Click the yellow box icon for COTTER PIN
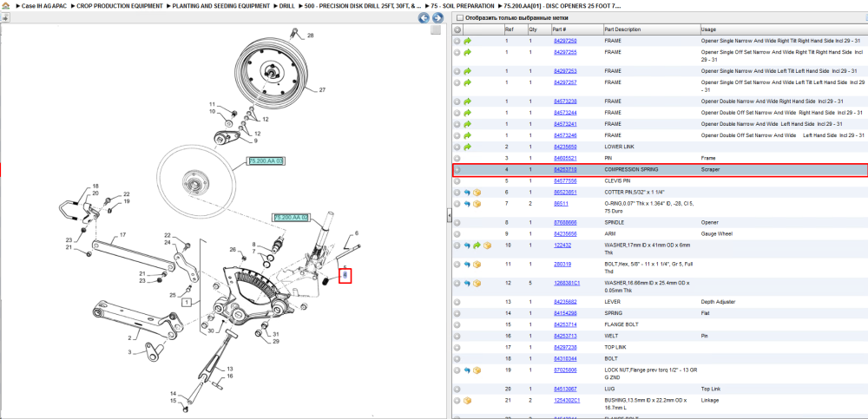This screenshot has width=868, height=419. coord(477,192)
